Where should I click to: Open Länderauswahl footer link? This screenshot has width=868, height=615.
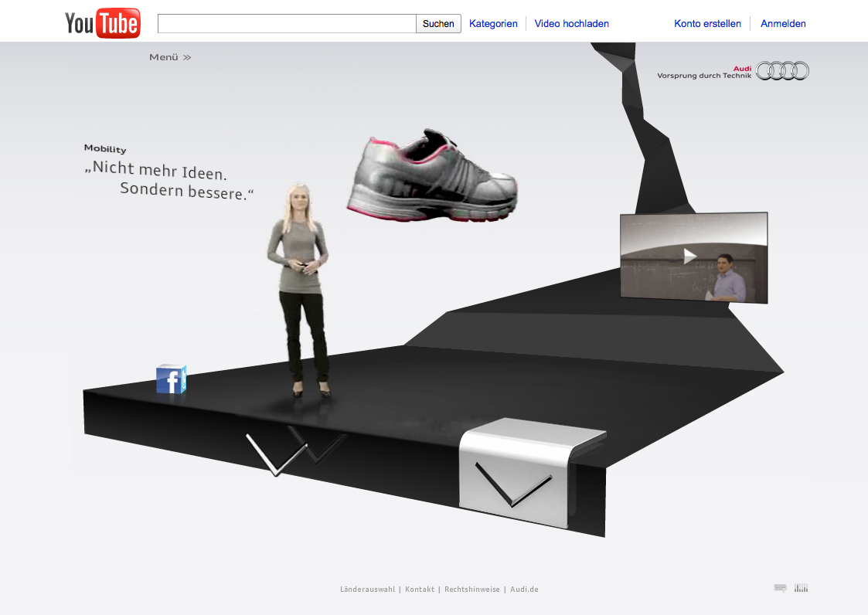[x=368, y=590]
